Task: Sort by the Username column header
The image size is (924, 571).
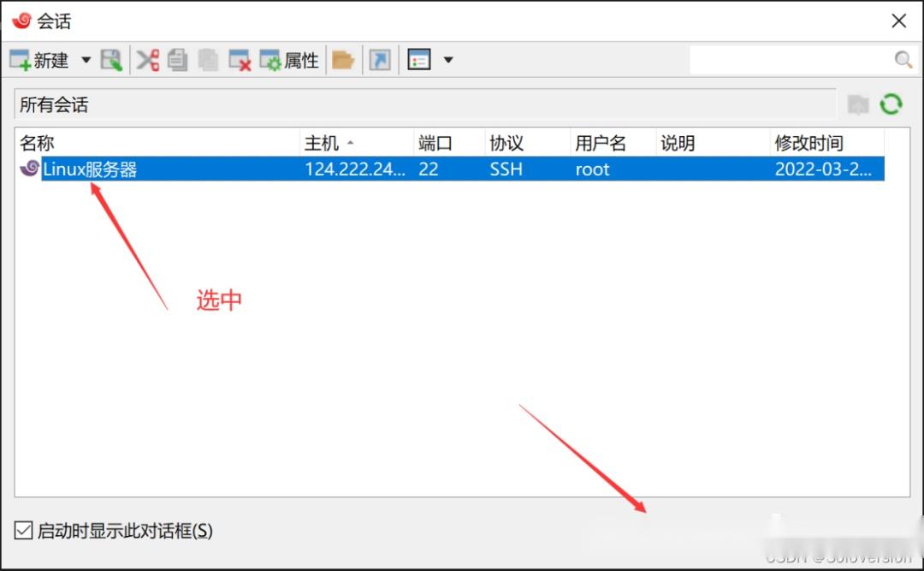Action: click(x=613, y=143)
